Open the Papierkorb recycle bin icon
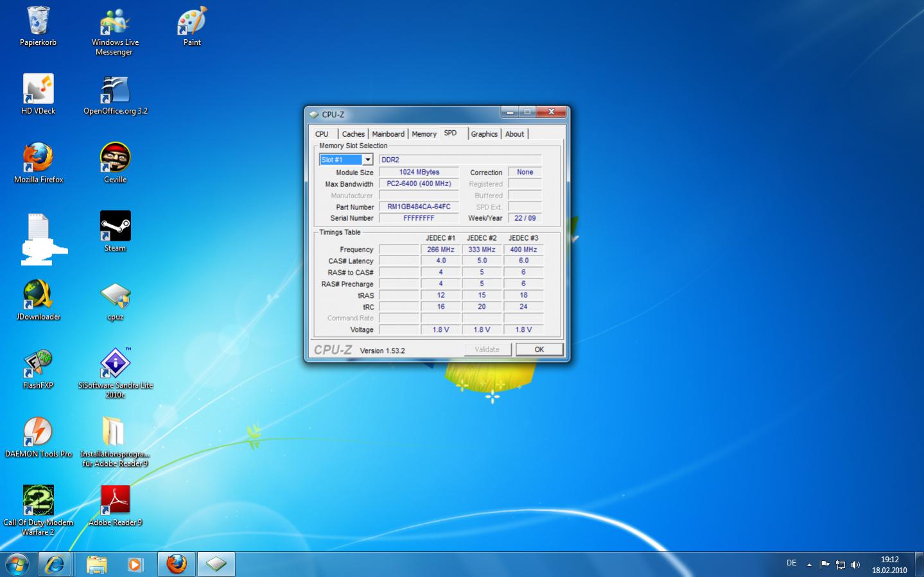 coord(38,26)
